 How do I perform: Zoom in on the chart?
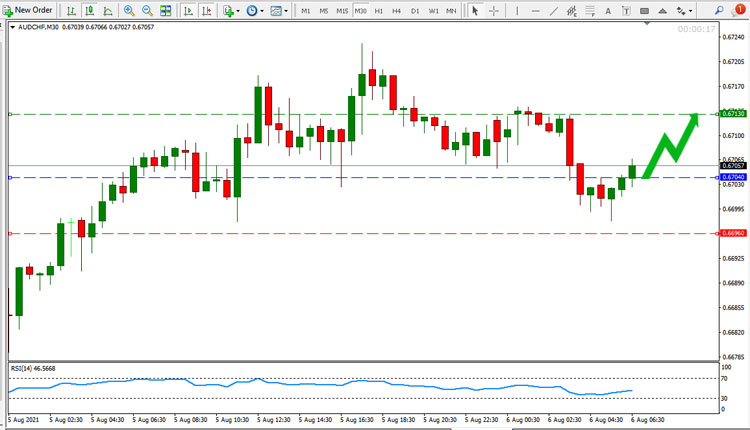tap(129, 11)
